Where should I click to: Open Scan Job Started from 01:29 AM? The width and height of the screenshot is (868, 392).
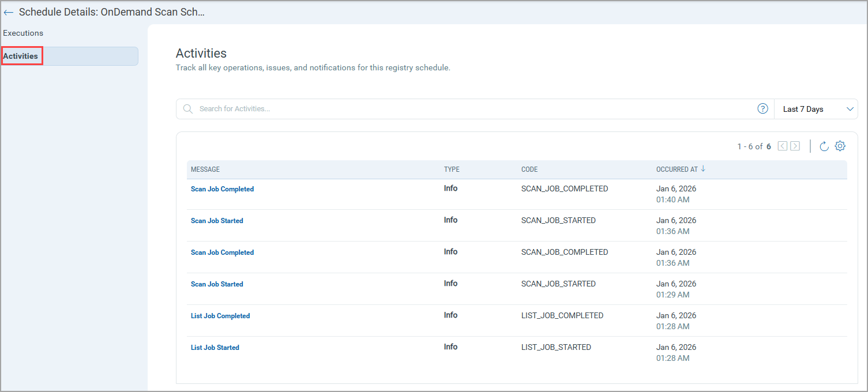click(x=217, y=284)
